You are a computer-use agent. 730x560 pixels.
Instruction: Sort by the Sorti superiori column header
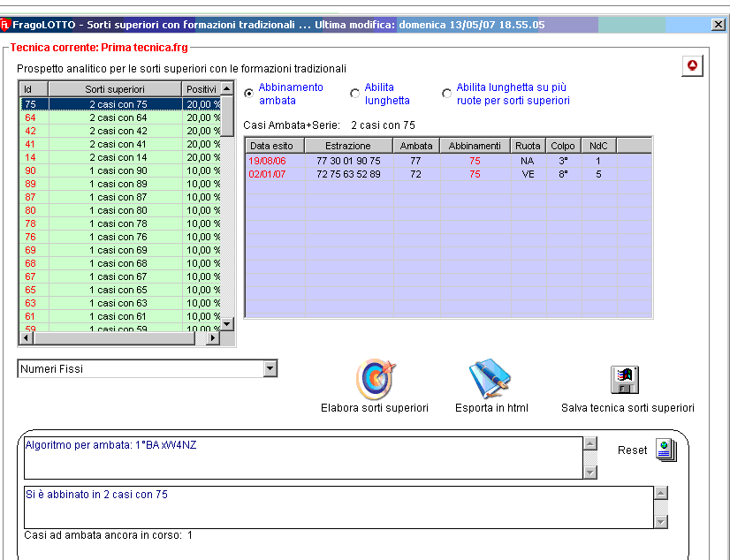(115, 89)
